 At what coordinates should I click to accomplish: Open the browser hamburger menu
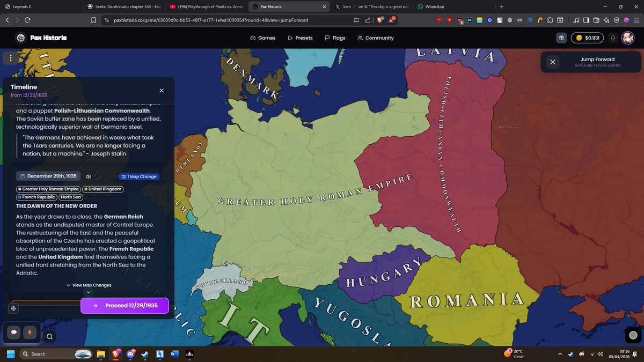pos(636,20)
